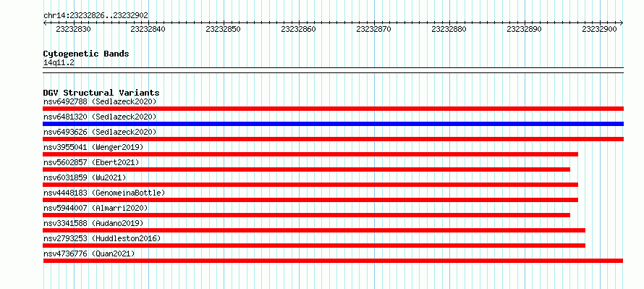The width and height of the screenshot is (644, 289).
Task: Click ruler position 23232880
Action: 449,29
